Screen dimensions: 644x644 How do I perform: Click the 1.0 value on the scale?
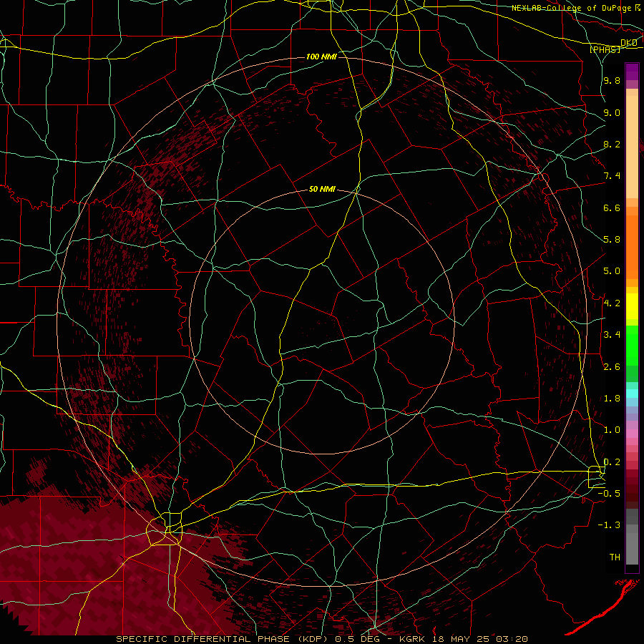coord(612,430)
